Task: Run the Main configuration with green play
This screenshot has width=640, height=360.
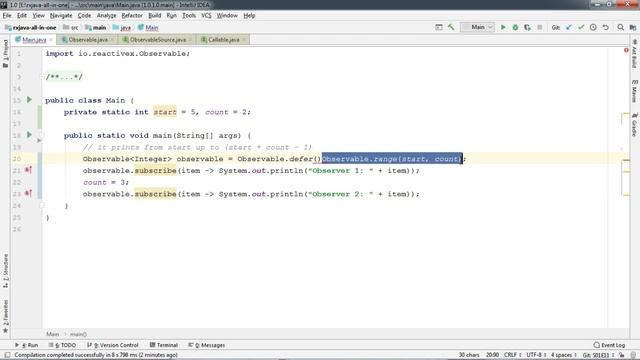Action: coord(503,27)
